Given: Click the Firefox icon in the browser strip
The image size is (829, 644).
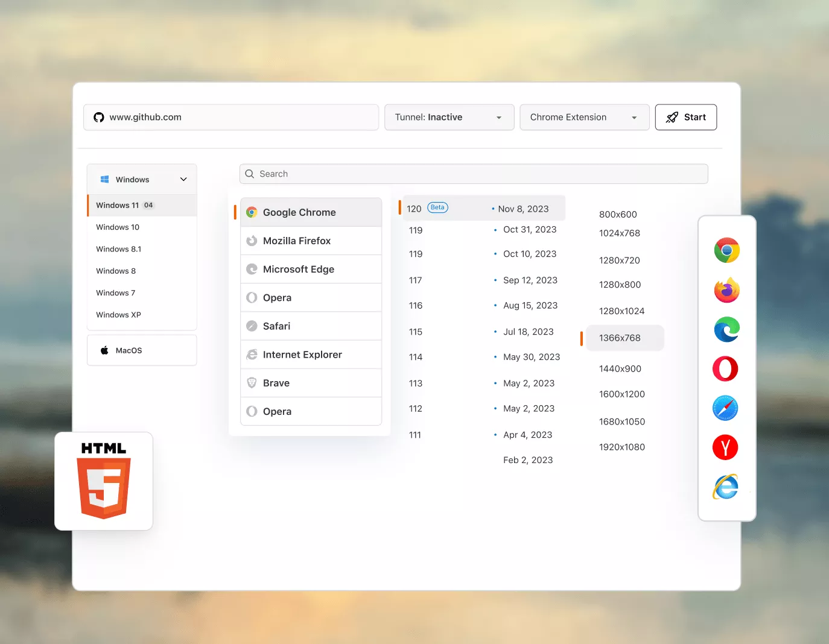Looking at the screenshot, I should pos(726,290).
